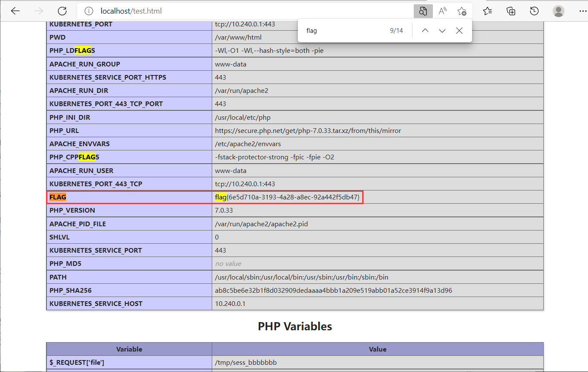Click 443 in the KUBERNETES_SERVICE_PORT_HTTPS row

[220, 78]
